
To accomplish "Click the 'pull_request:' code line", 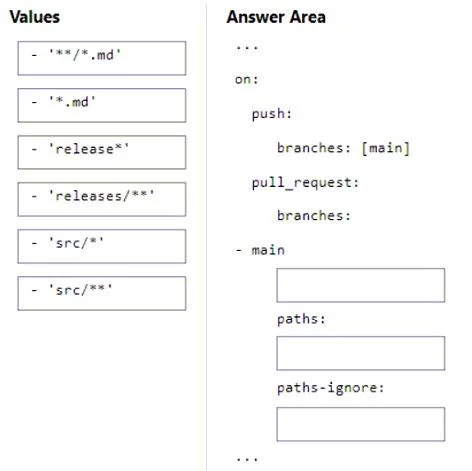I will 305,183.
